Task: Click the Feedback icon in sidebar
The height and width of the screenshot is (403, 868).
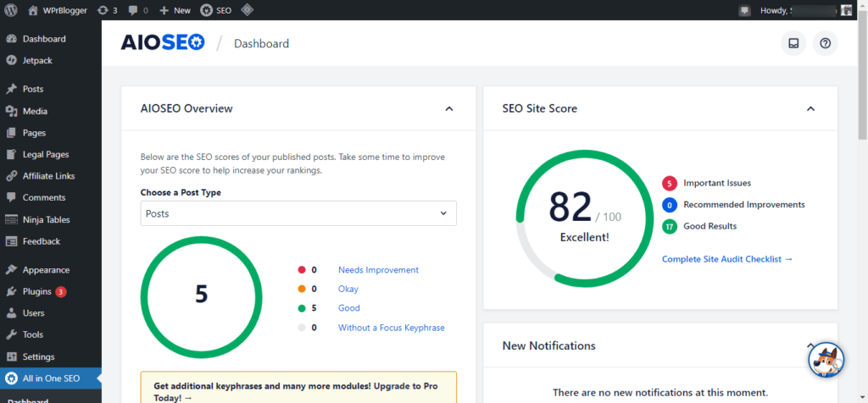Action: (11, 241)
